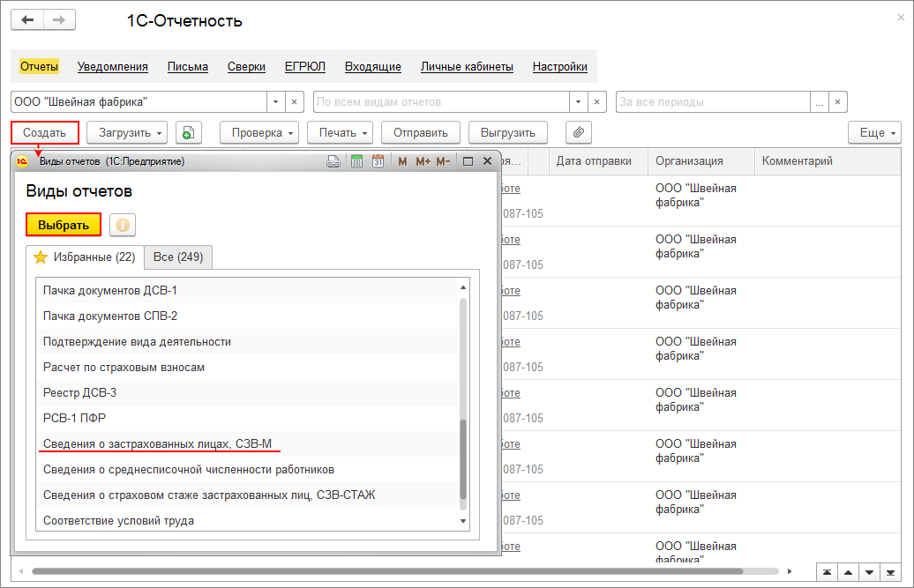
Task: Select Подтверждение вида деятельности
Action: (x=248, y=342)
